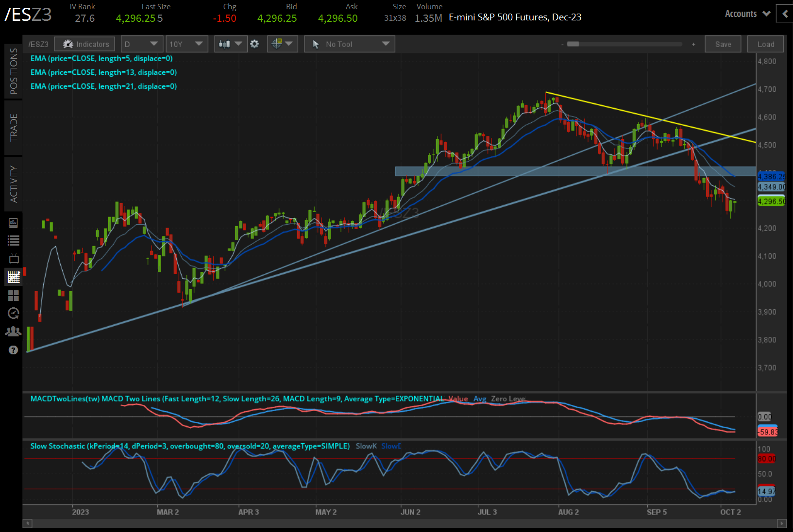Click the help question mark icon
The width and height of the screenshot is (793, 532).
point(13,350)
